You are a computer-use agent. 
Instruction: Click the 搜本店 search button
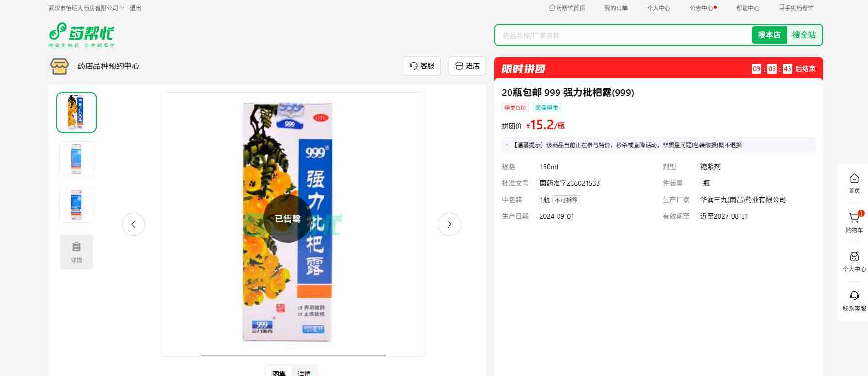769,35
